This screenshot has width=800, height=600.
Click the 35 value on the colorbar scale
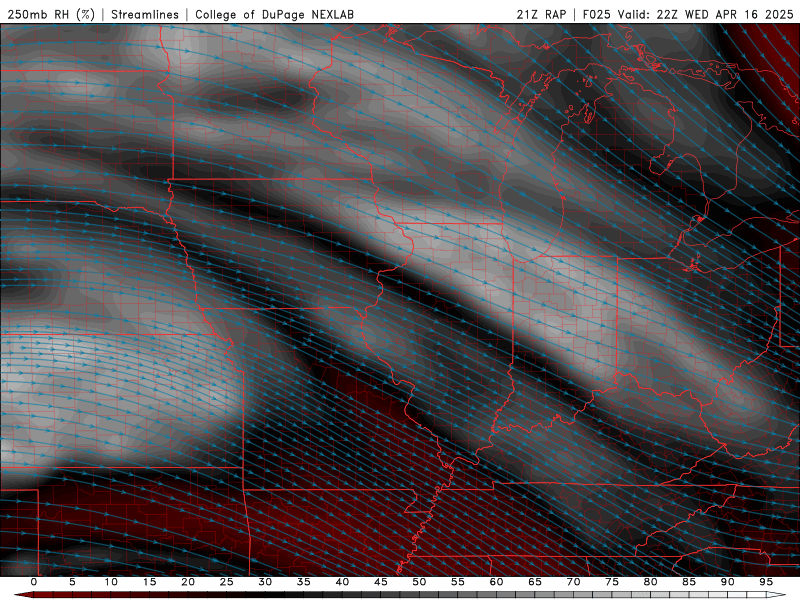pyautogui.click(x=304, y=582)
